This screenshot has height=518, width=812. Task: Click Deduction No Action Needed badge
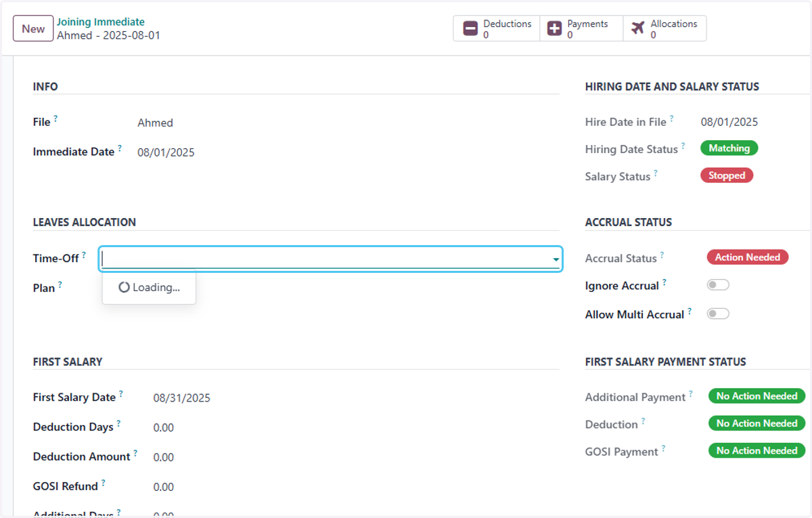757,423
